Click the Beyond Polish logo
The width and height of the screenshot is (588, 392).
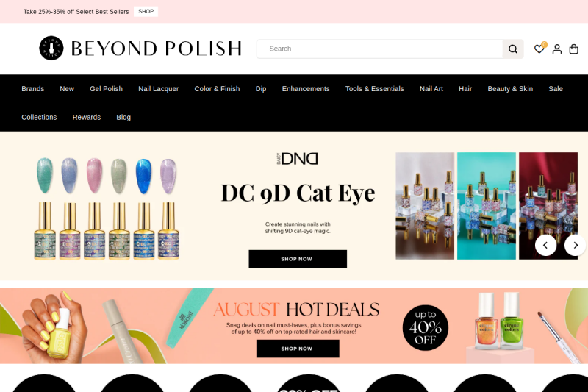click(140, 48)
